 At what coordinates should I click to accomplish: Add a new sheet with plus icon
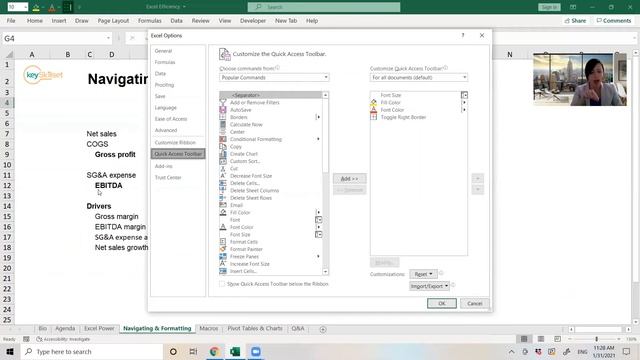[x=323, y=329]
